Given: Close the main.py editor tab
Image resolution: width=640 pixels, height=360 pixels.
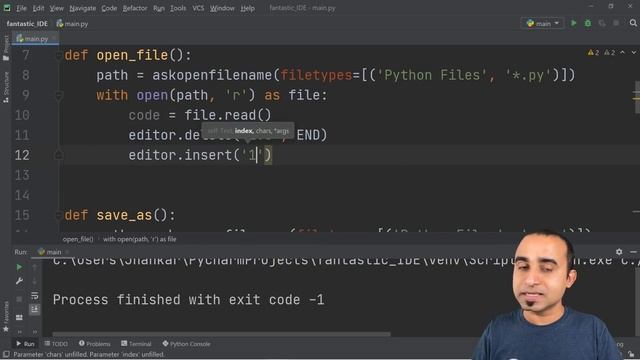Looking at the screenshot, I should (54, 38).
